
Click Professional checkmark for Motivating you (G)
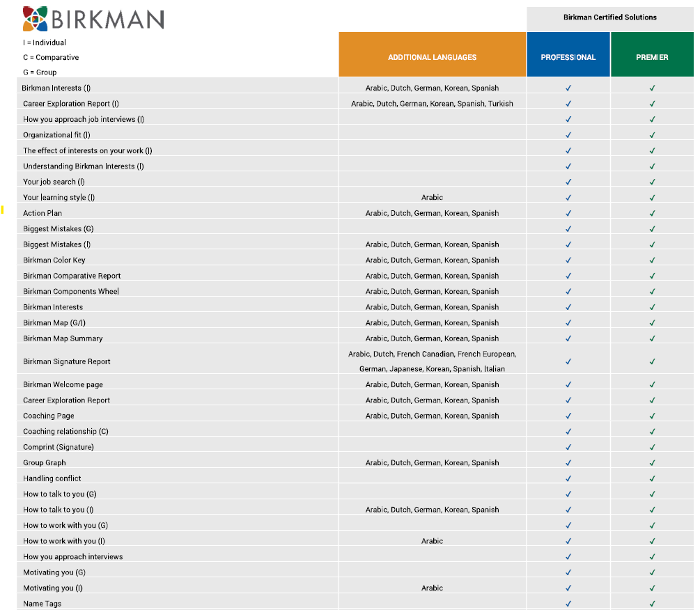pos(568,572)
